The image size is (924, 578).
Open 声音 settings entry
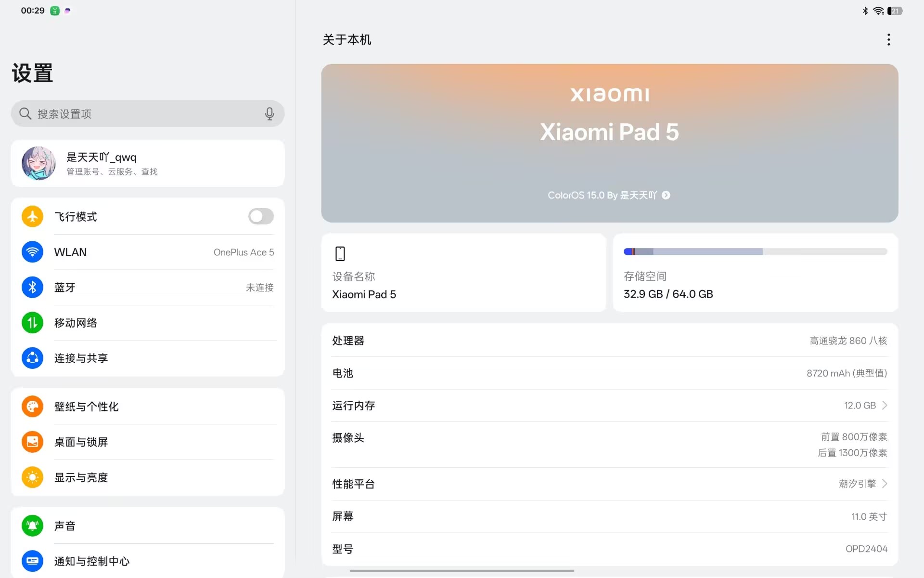(148, 525)
